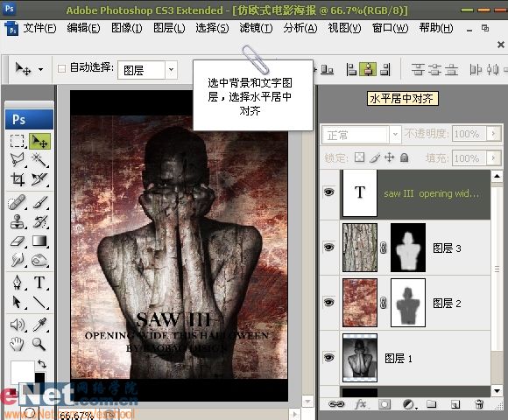Select the Brush tool
508x420 pixels.
[39, 202]
